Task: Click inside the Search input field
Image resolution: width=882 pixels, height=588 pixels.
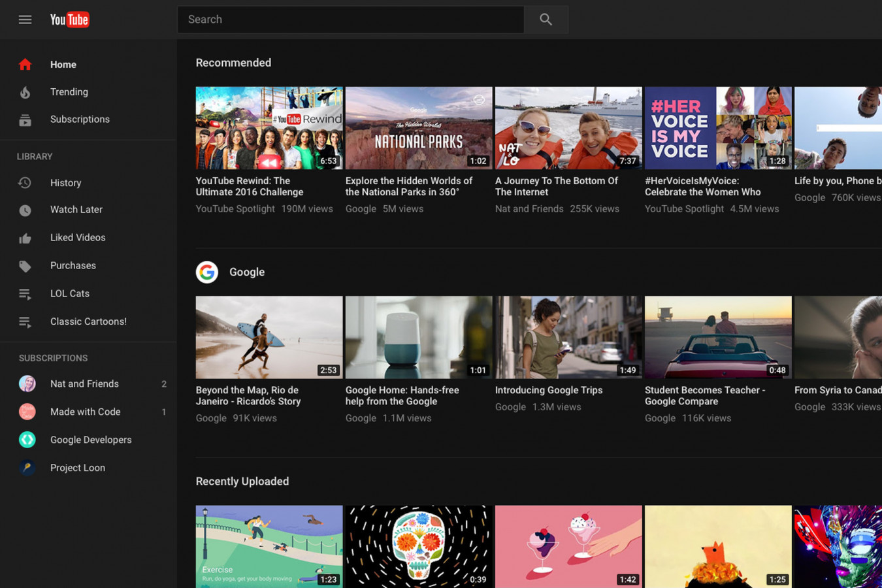Action: pos(346,20)
